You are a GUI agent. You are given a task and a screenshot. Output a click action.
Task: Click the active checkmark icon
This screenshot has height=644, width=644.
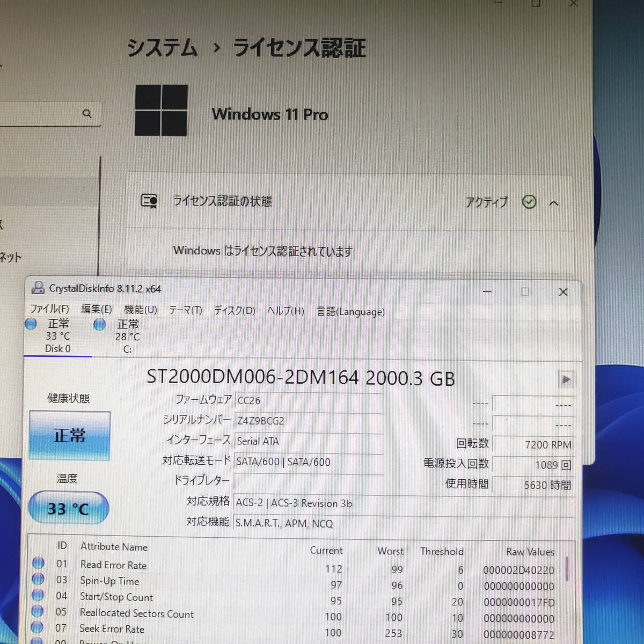529,202
